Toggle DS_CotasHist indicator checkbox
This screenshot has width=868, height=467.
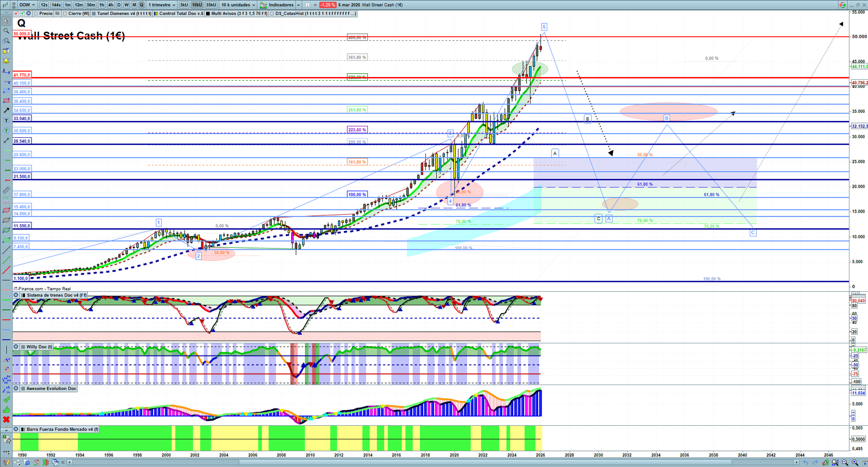pos(272,14)
